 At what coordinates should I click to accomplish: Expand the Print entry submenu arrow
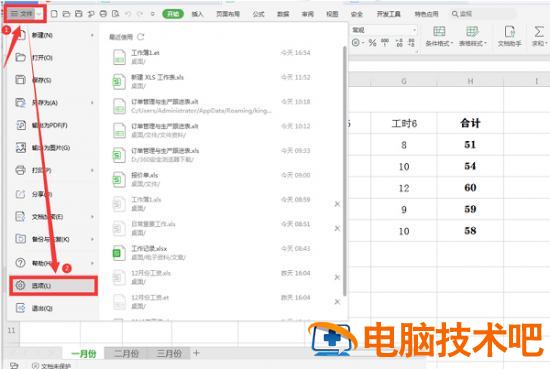click(x=92, y=170)
